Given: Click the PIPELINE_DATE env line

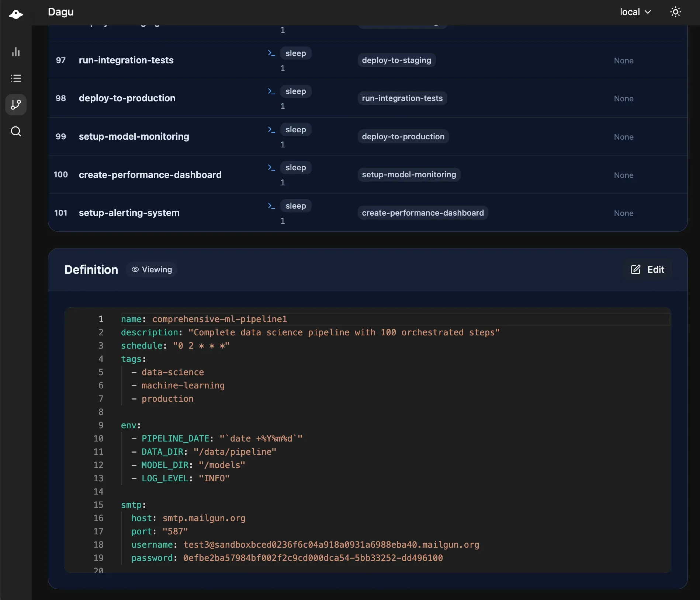Looking at the screenshot, I should pos(217,439).
